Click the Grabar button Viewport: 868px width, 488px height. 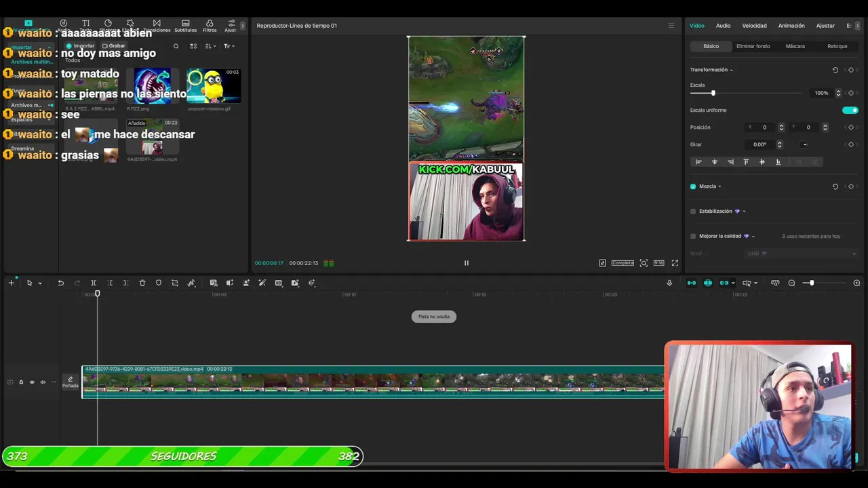[x=113, y=46]
